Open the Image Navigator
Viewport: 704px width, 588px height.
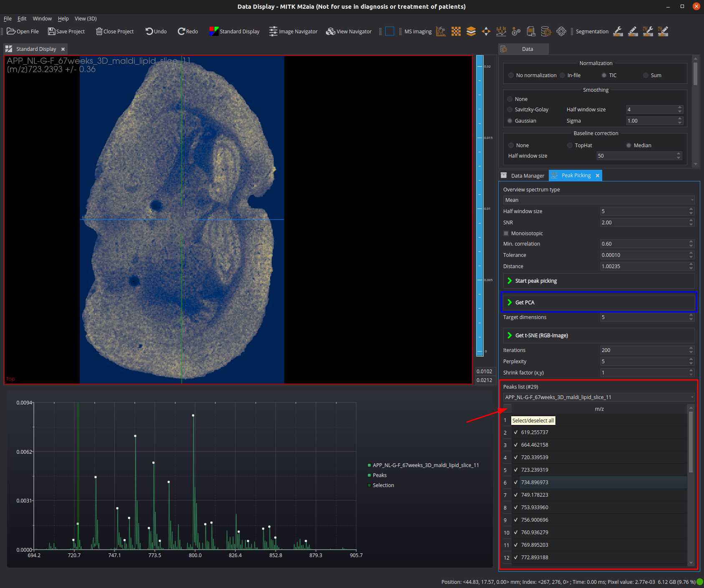pos(293,31)
